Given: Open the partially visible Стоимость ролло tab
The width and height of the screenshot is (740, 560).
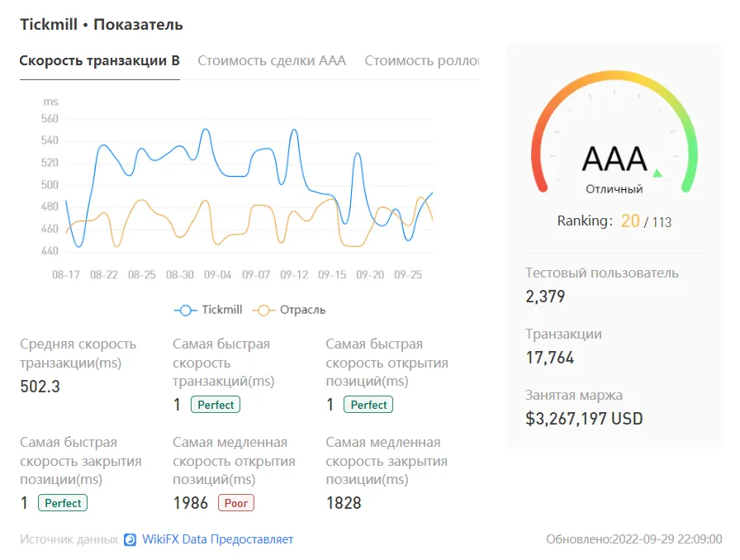Looking at the screenshot, I should pyautogui.click(x=421, y=61).
